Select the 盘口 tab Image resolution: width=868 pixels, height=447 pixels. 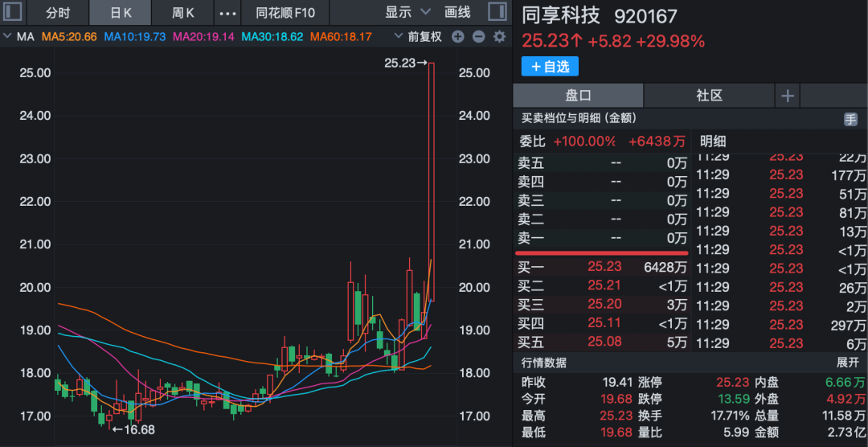[578, 96]
